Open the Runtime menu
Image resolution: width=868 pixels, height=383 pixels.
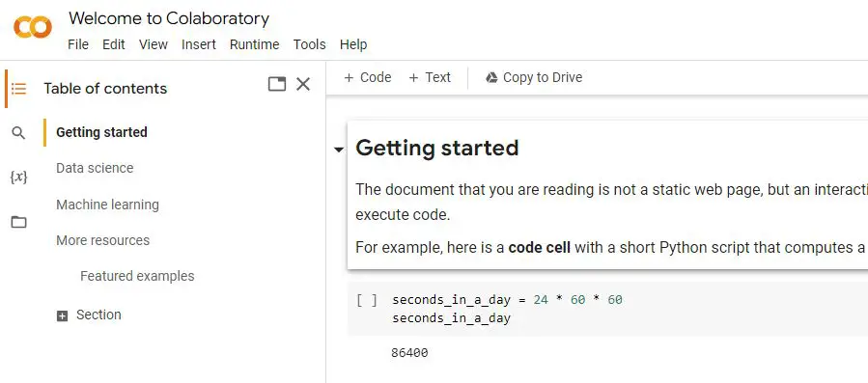(x=255, y=44)
